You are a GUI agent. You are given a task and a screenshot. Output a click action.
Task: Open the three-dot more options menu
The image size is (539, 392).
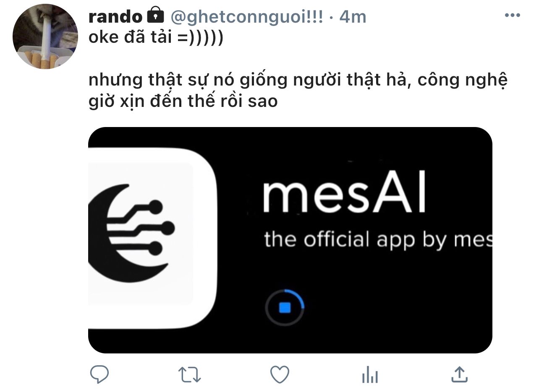512,16
